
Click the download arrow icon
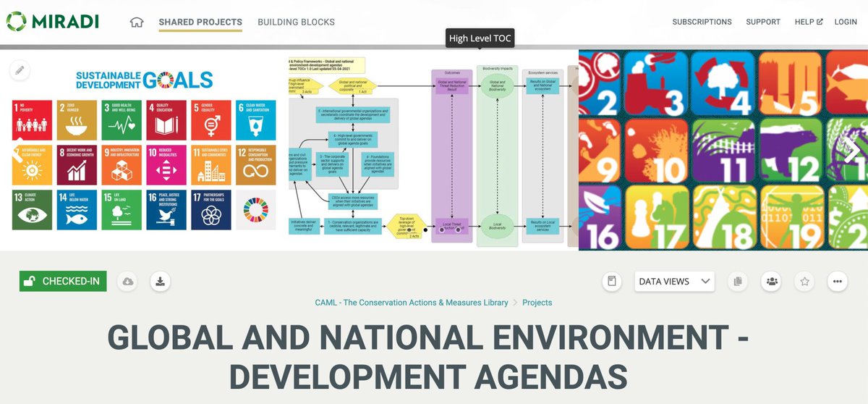click(x=160, y=282)
